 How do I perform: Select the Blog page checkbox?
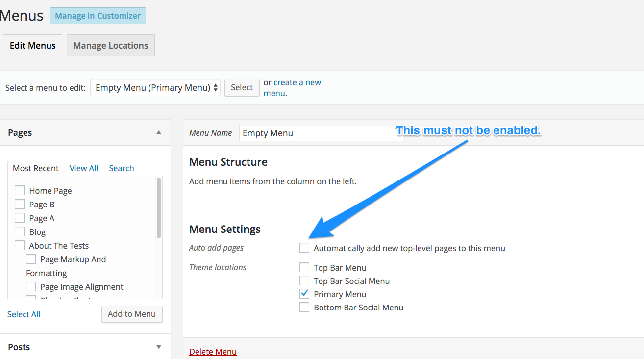coord(20,231)
